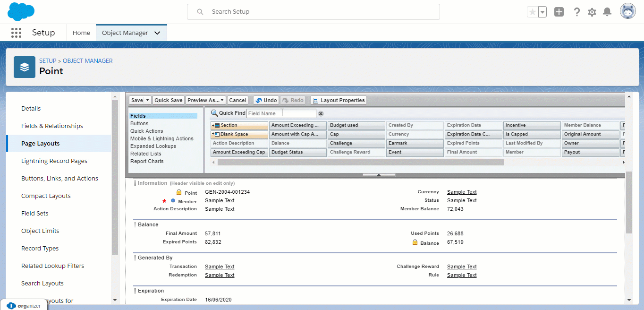
Task: Focus the Quick Find Field Name box
Action: (281, 113)
